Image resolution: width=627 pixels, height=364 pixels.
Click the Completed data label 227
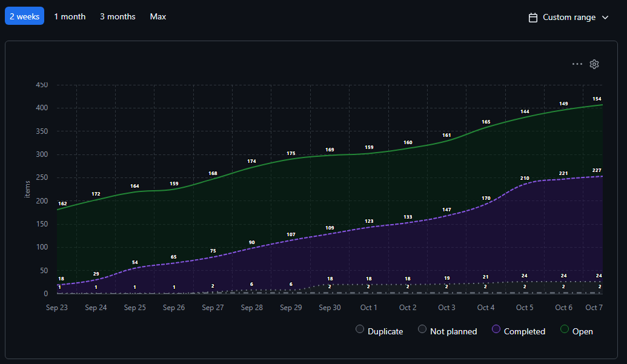click(x=597, y=171)
